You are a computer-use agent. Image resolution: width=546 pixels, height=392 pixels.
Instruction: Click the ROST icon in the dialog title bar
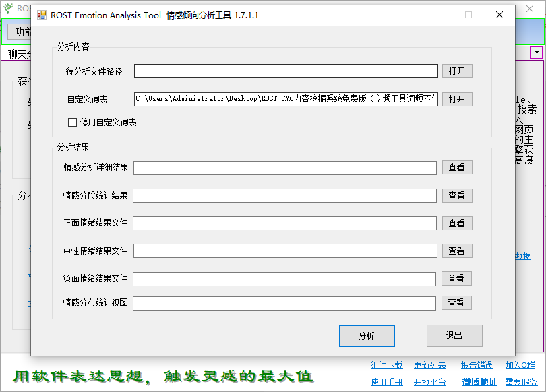click(x=41, y=15)
